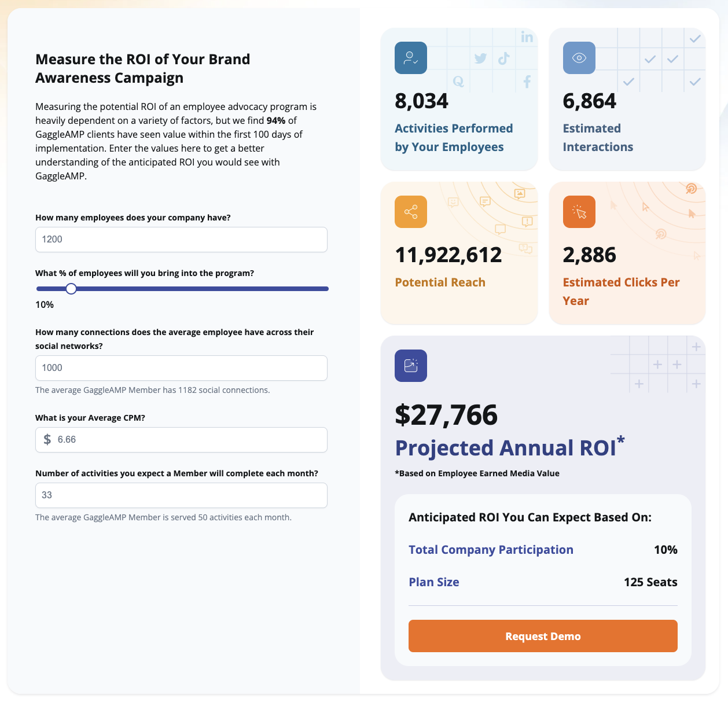Click the Activities Performed person icon
The height and width of the screenshot is (706, 728).
411,58
